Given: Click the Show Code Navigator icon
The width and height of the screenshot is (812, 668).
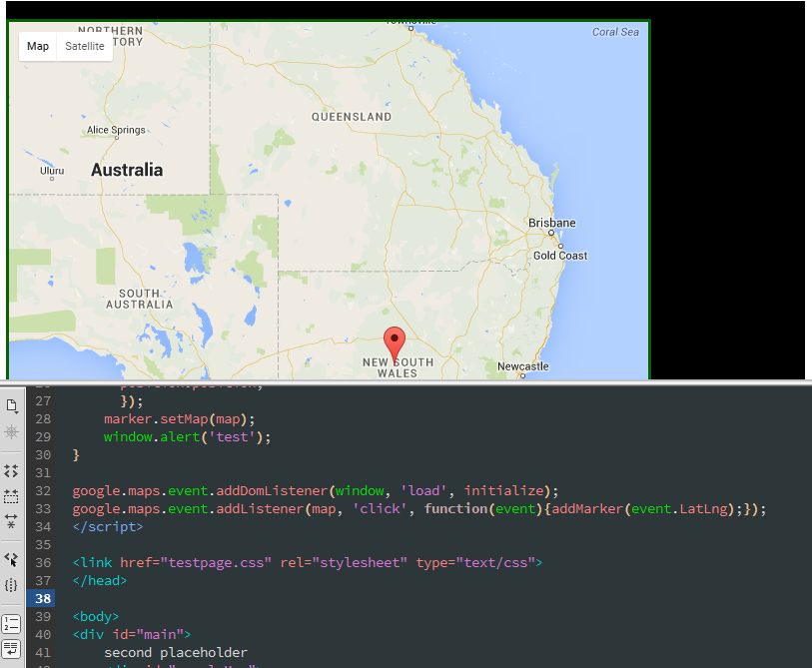Looking at the screenshot, I should click(x=11, y=431).
